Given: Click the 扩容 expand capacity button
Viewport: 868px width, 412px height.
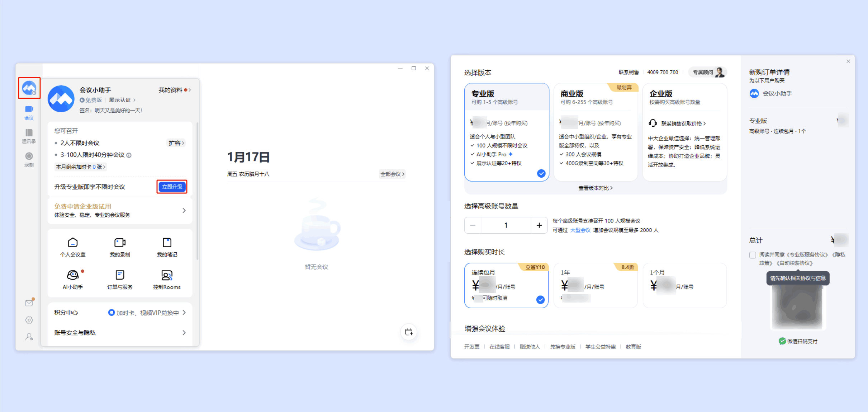Looking at the screenshot, I should coord(176,143).
